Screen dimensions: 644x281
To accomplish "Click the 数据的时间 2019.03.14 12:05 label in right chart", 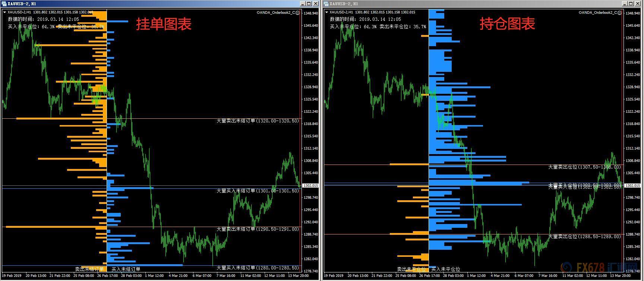I will [365, 19].
